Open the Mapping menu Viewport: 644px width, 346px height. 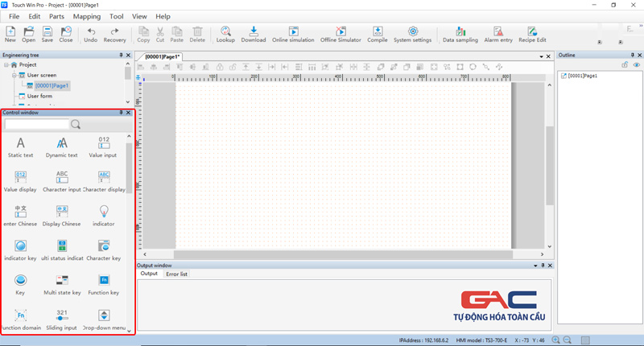tap(87, 16)
